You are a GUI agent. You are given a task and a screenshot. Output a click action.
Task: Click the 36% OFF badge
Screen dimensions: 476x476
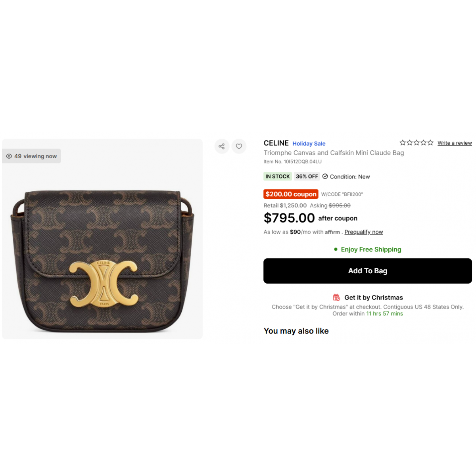[307, 177]
